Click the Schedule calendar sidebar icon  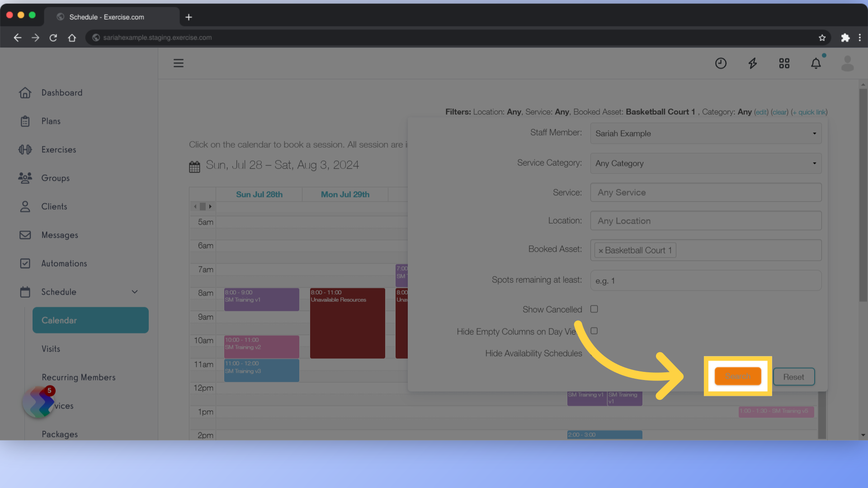pos(25,292)
